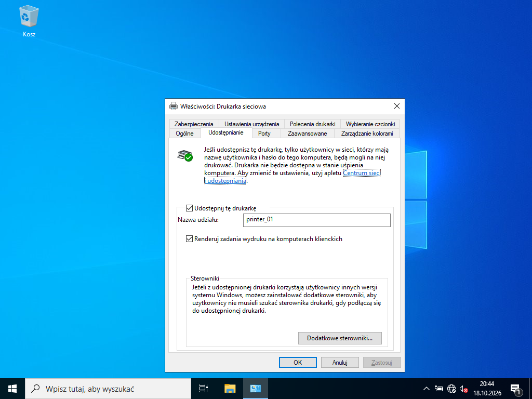Switch to the Zabezpieczenia tab
Screen dimensions: 532x399
194,124
